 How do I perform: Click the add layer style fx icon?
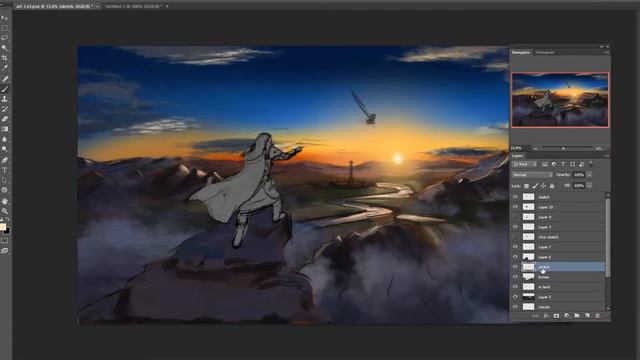coord(546,316)
